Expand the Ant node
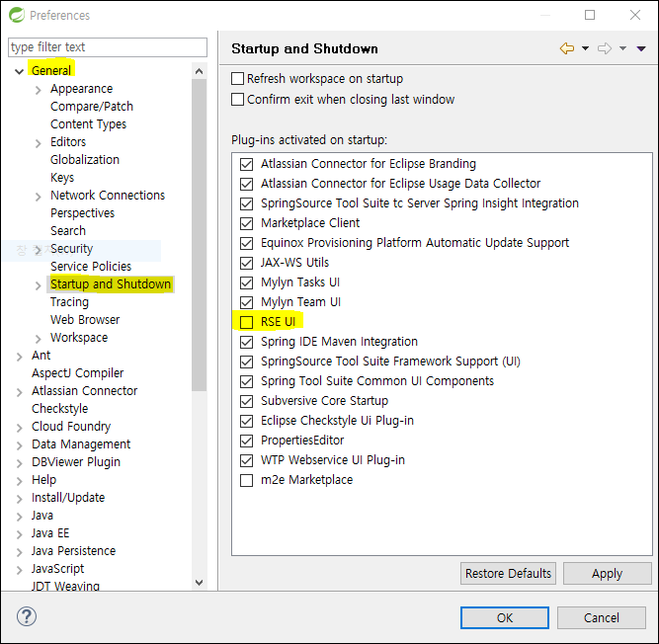Viewport: 659px width, 644px height. click(20, 357)
